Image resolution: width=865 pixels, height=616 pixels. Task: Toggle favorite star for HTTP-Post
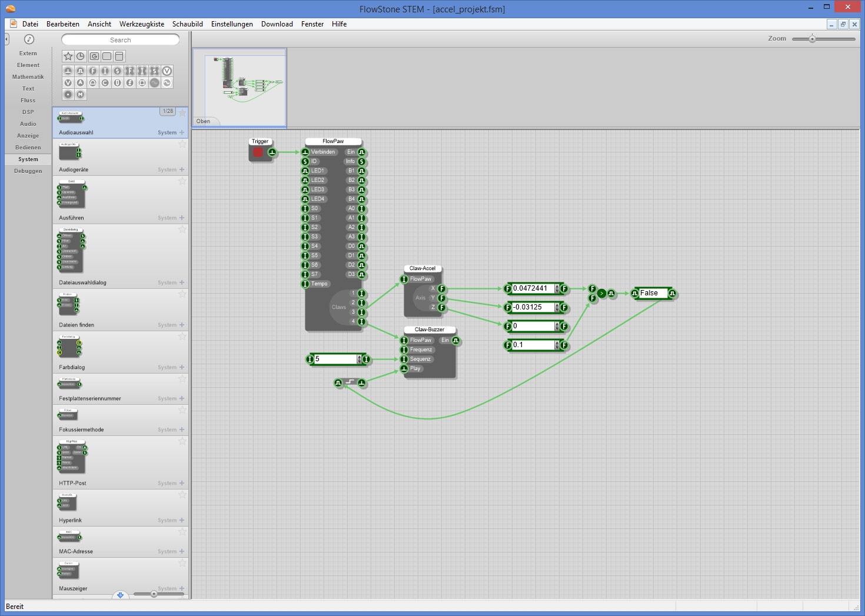click(182, 441)
